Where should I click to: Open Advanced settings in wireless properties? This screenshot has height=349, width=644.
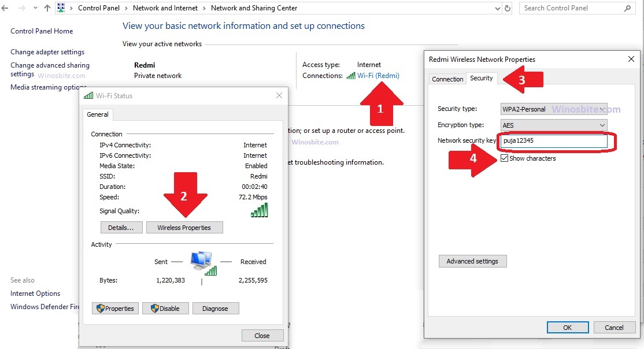point(472,261)
